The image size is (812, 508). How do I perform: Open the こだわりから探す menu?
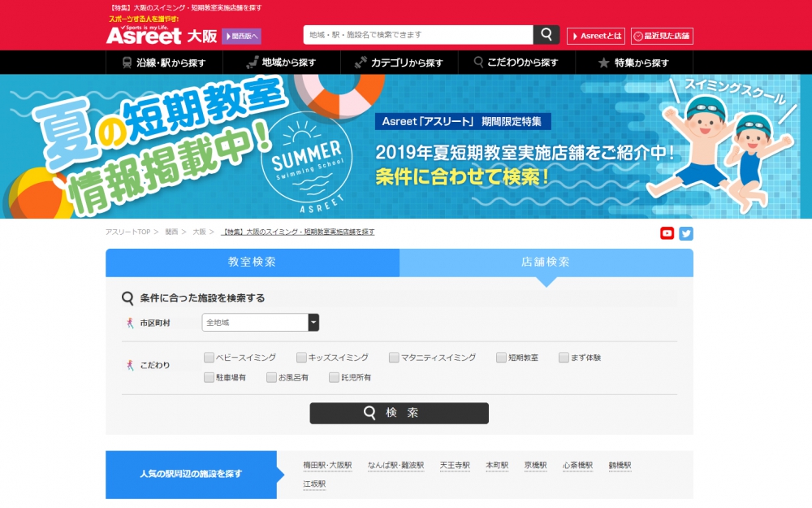(516, 63)
